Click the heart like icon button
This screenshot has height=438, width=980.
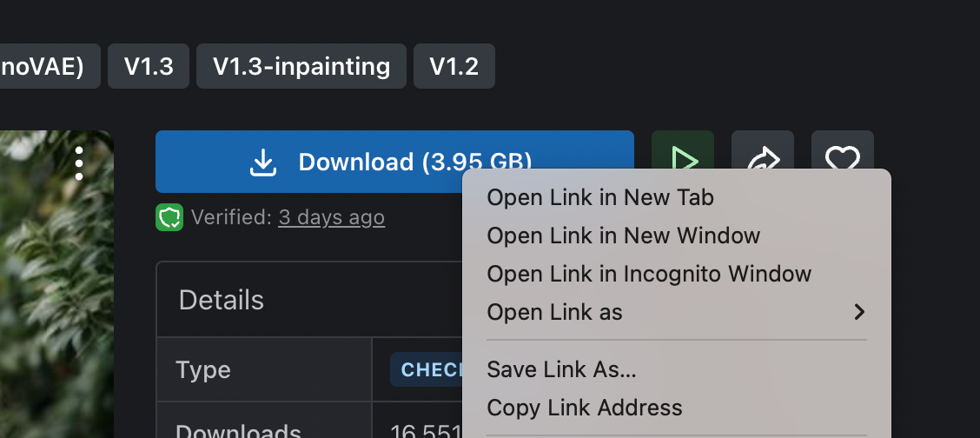point(843,150)
